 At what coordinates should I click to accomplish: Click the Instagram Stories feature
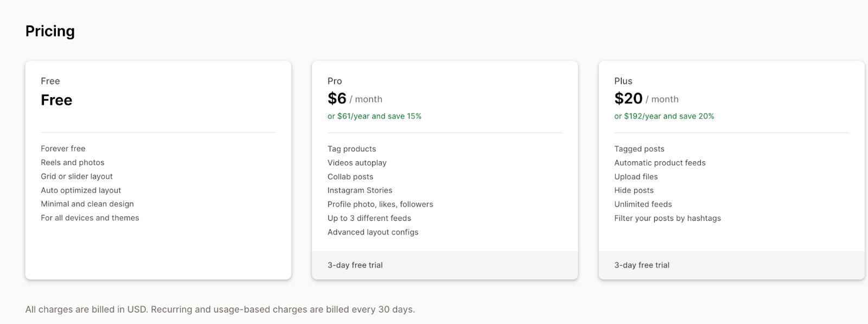360,190
